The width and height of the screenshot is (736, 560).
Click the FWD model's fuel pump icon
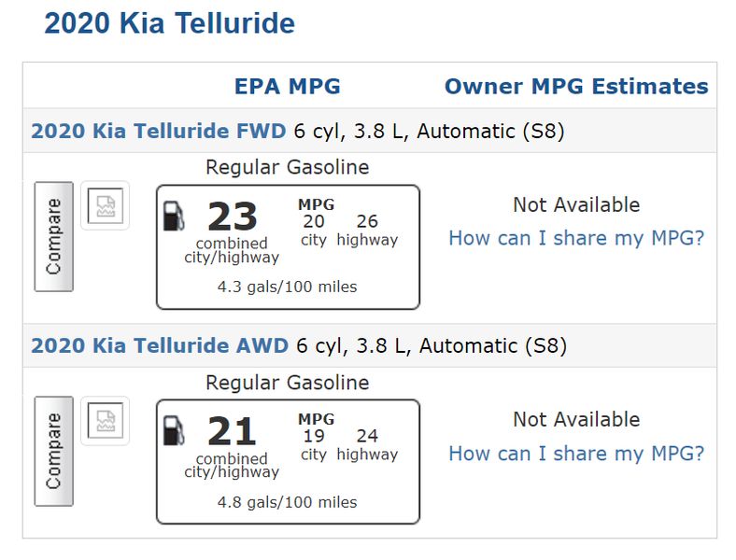pyautogui.click(x=173, y=217)
